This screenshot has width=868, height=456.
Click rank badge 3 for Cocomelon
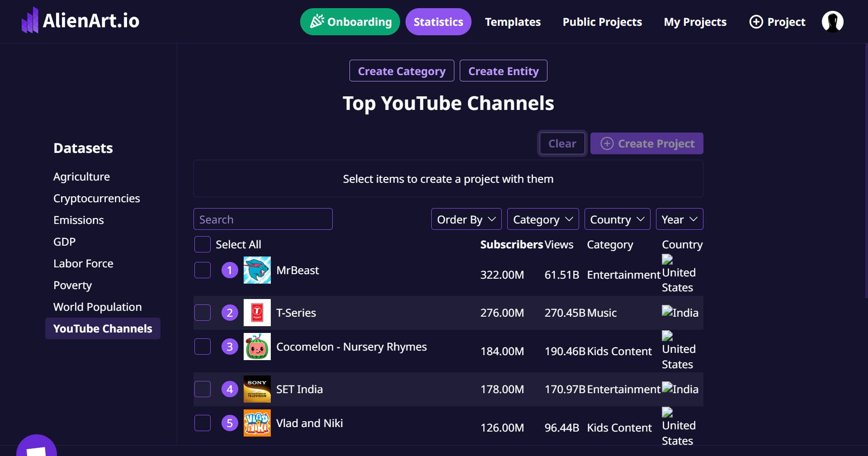(x=230, y=347)
